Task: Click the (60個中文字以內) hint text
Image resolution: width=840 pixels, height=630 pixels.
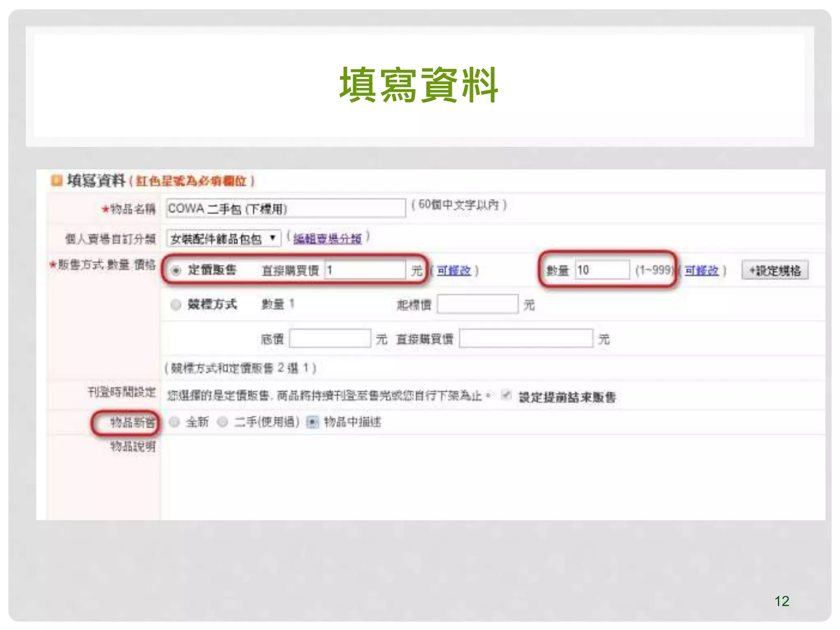Action: click(459, 205)
